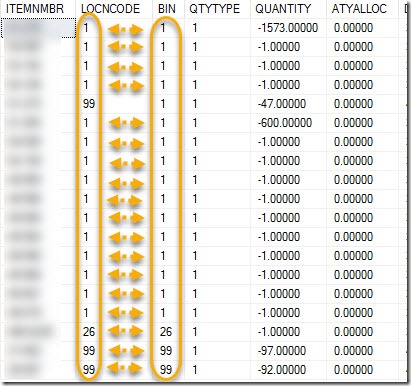Image resolution: width=411 pixels, height=386 pixels.
Task: Select BIN 99 in the -97.00000 row
Action: tap(166, 351)
